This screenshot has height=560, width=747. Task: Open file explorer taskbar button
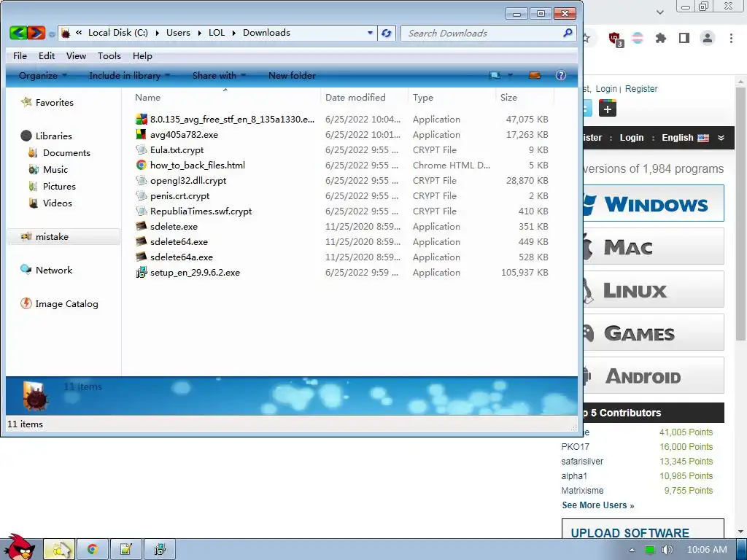(x=60, y=550)
